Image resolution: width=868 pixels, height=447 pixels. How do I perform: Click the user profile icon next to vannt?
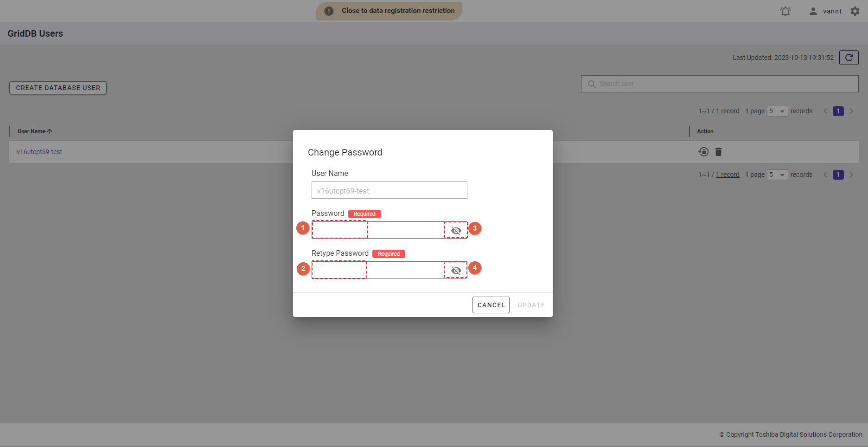pyautogui.click(x=813, y=11)
